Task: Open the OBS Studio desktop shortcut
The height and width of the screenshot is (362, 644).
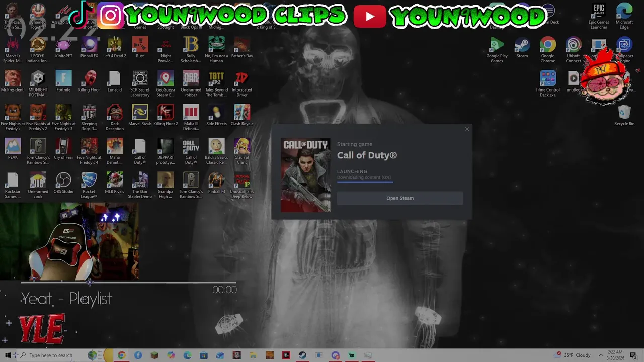Action: pyautogui.click(x=63, y=183)
